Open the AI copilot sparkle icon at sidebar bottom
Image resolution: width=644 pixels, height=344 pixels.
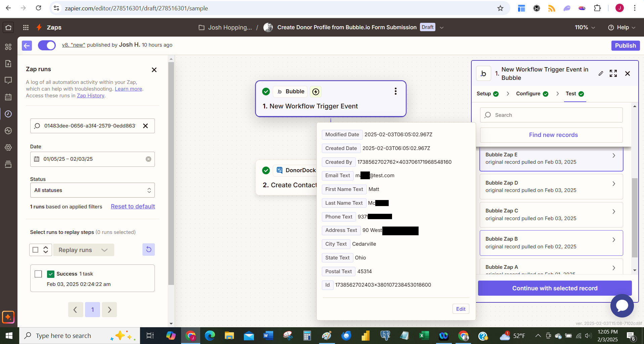click(8, 317)
